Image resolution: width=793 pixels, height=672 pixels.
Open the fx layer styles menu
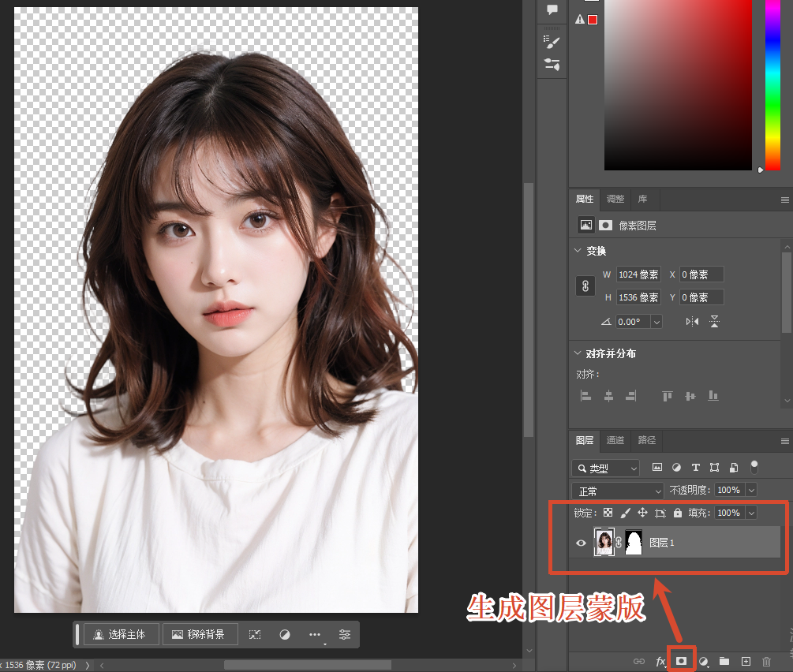660,661
